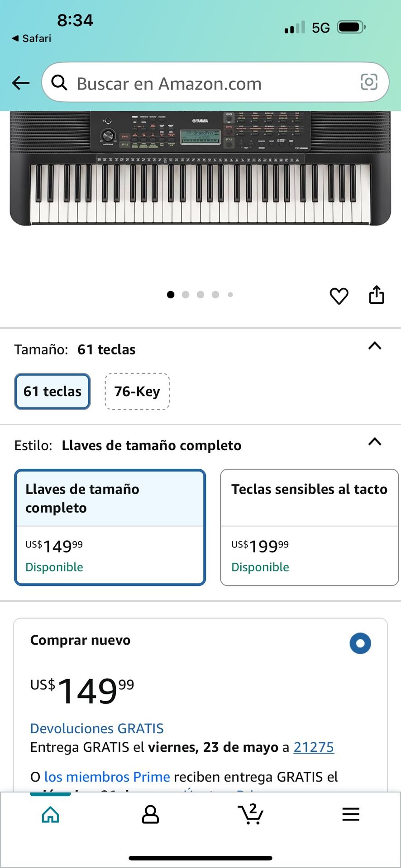
Task: Open Devoluciones GRATIS link
Action: click(x=97, y=728)
